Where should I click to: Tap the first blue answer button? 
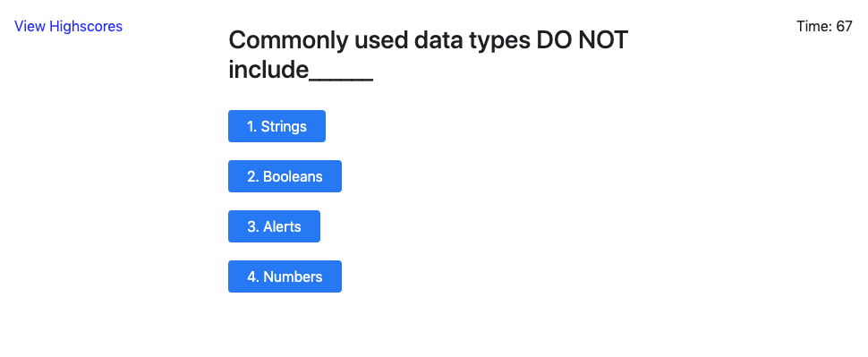click(277, 126)
